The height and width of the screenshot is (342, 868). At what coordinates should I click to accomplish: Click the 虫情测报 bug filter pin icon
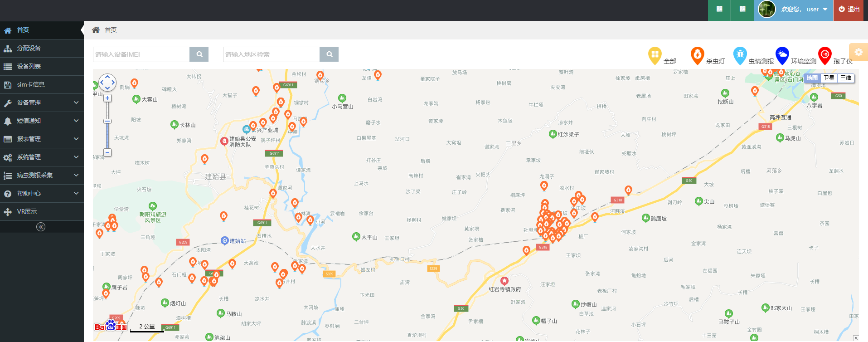[740, 56]
